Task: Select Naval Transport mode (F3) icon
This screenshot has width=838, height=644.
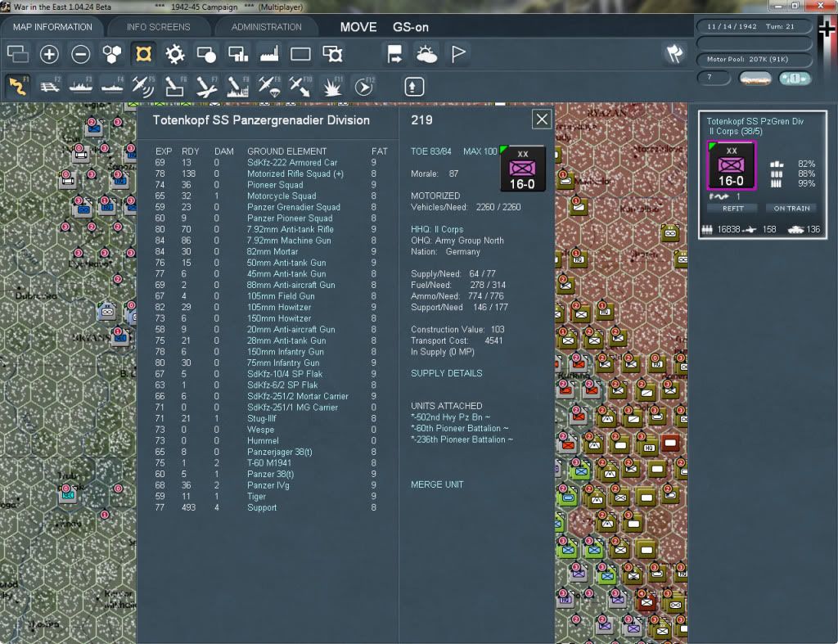Action: (81, 86)
